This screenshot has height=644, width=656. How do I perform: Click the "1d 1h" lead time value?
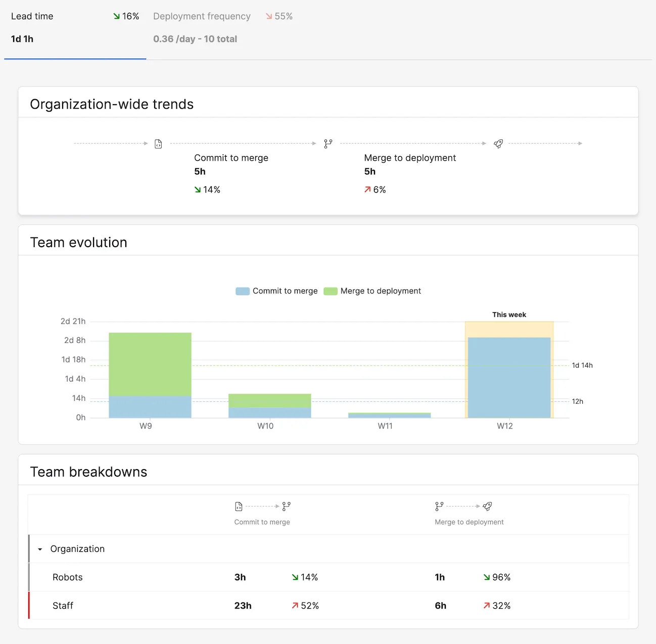click(22, 39)
